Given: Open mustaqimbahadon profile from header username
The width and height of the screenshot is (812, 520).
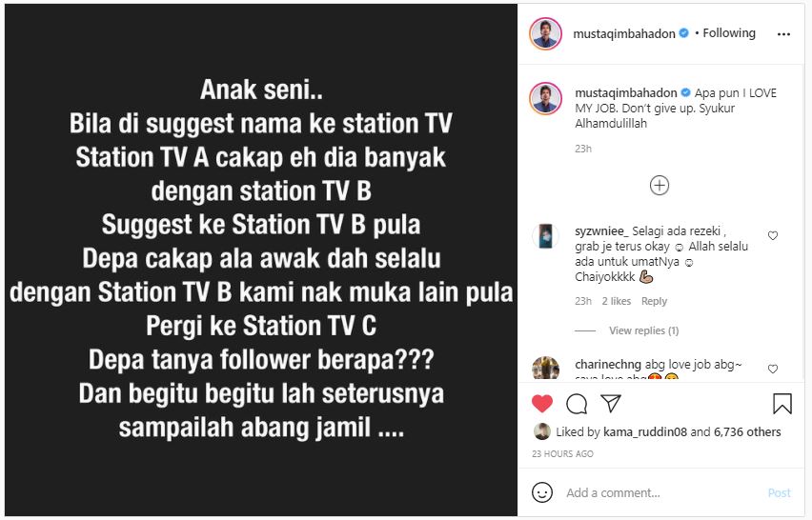Looking at the screenshot, I should 624,33.
